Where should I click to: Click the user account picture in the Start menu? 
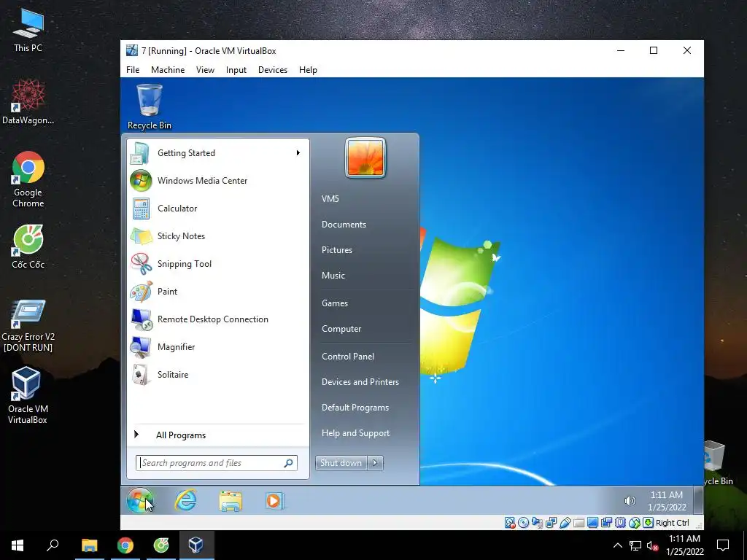point(365,157)
